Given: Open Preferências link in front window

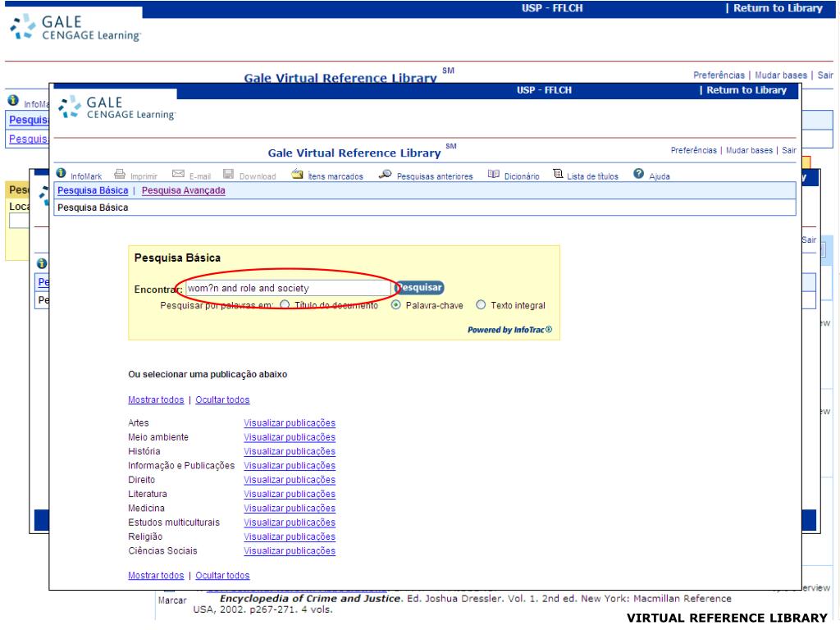Looking at the screenshot, I should [x=694, y=150].
